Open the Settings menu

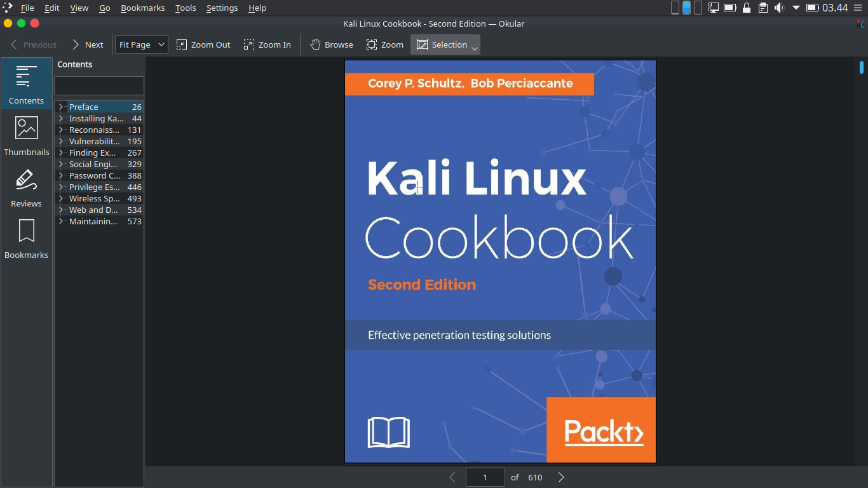pos(222,8)
